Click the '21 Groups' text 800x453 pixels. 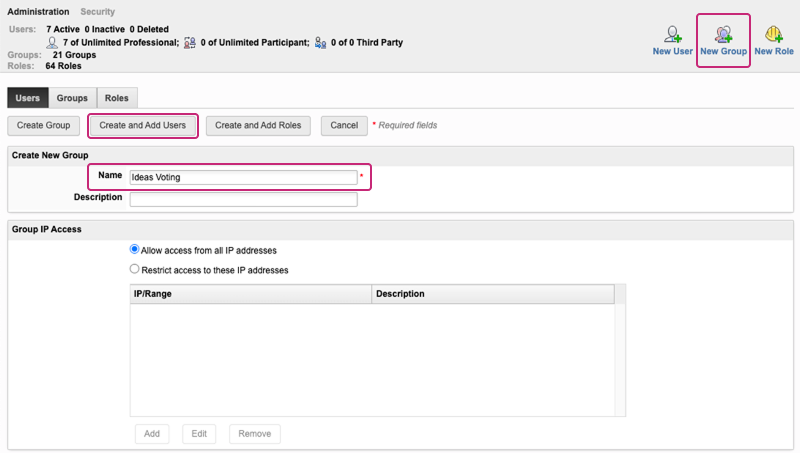tap(74, 55)
